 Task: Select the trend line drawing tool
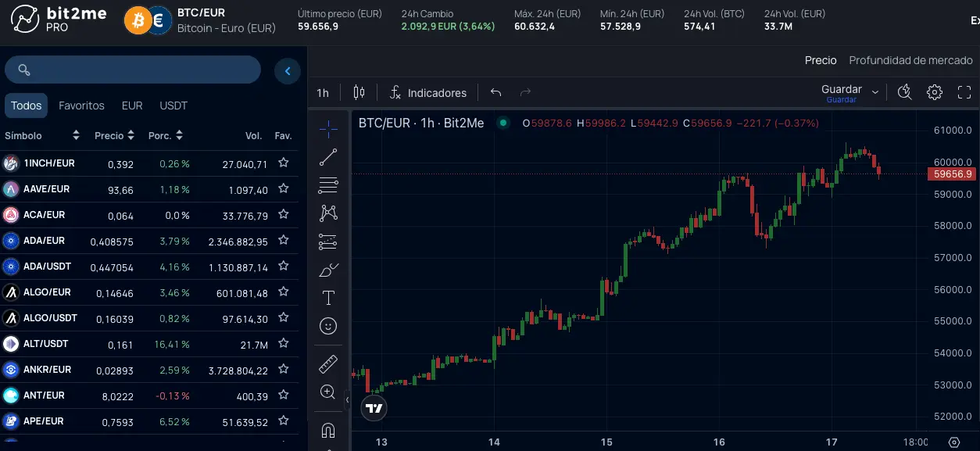328,157
